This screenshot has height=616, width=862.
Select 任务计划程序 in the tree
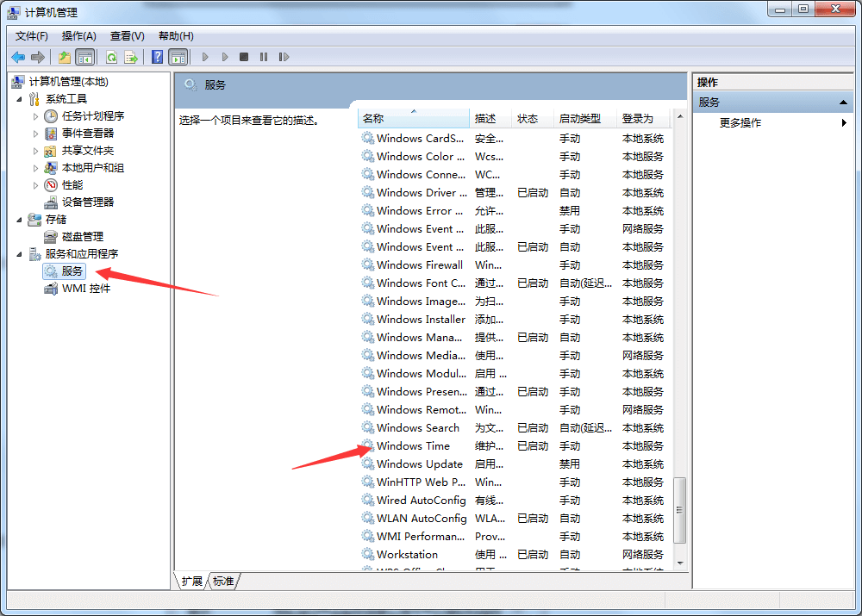[x=93, y=116]
